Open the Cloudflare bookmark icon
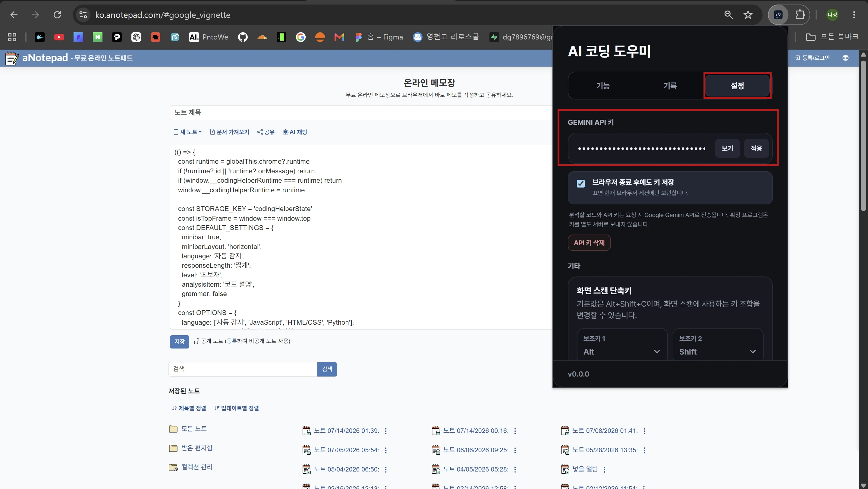 coord(262,37)
